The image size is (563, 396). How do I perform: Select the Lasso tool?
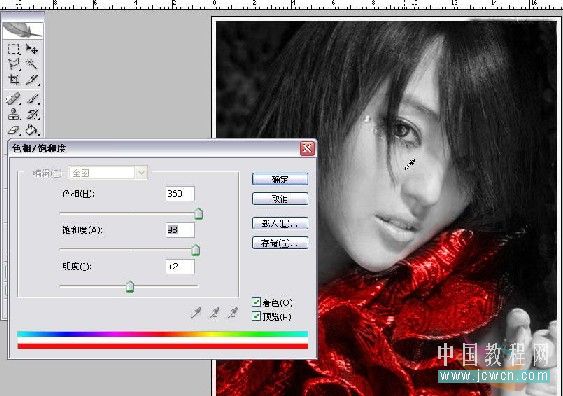coord(14,64)
